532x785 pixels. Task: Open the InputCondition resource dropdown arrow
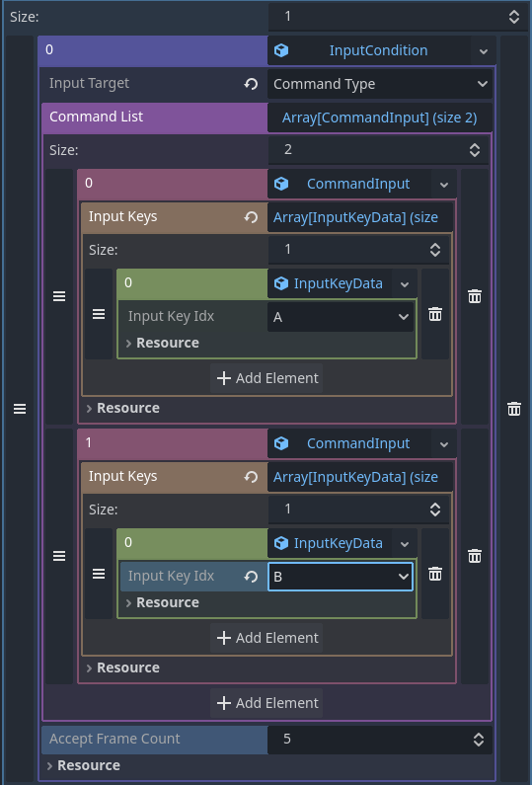[x=484, y=50]
